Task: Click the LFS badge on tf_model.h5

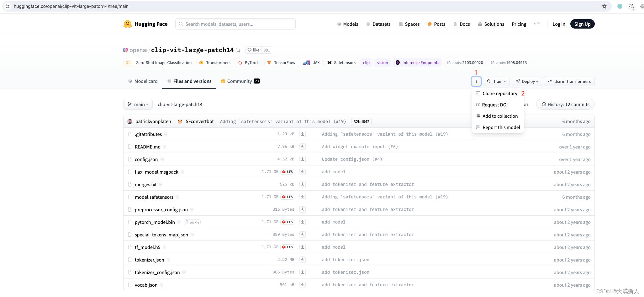Action: (x=288, y=247)
